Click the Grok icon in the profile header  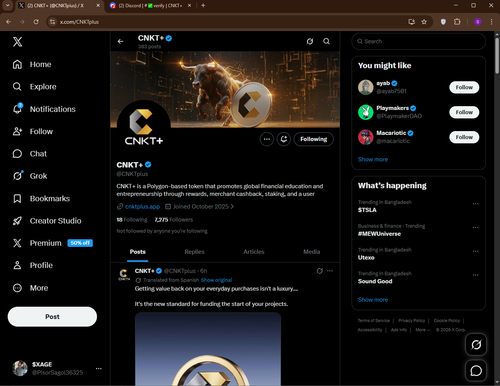[310, 41]
